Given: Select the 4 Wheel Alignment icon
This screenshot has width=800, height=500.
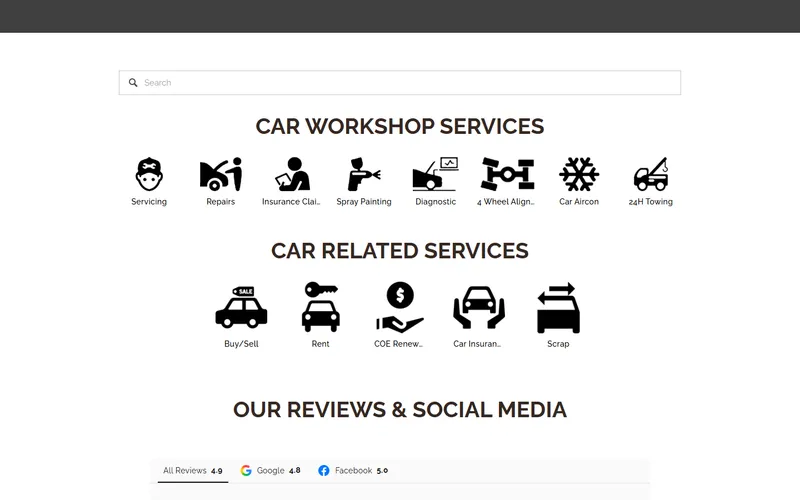Looking at the screenshot, I should (507, 174).
